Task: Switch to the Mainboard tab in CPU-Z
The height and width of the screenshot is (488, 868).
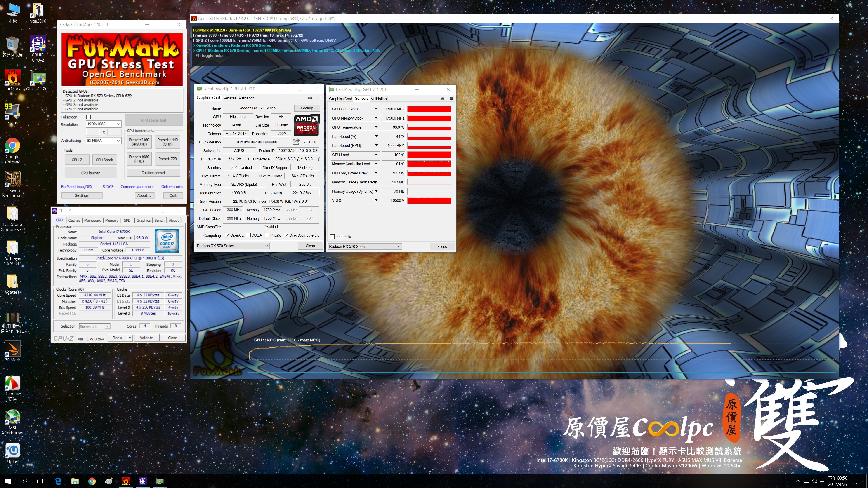Action: point(93,220)
